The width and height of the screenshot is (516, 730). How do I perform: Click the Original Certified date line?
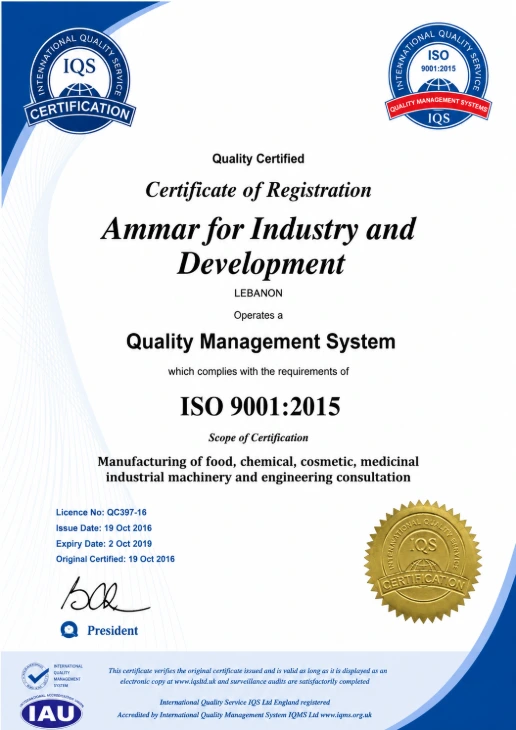click(x=115, y=559)
